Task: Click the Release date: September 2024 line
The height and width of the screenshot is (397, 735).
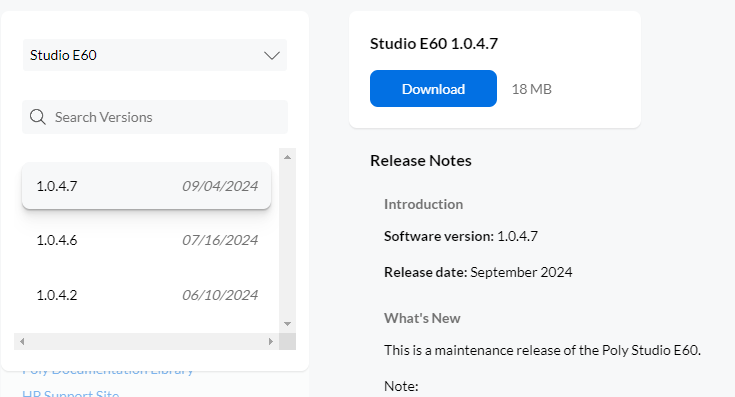Action: point(478,272)
